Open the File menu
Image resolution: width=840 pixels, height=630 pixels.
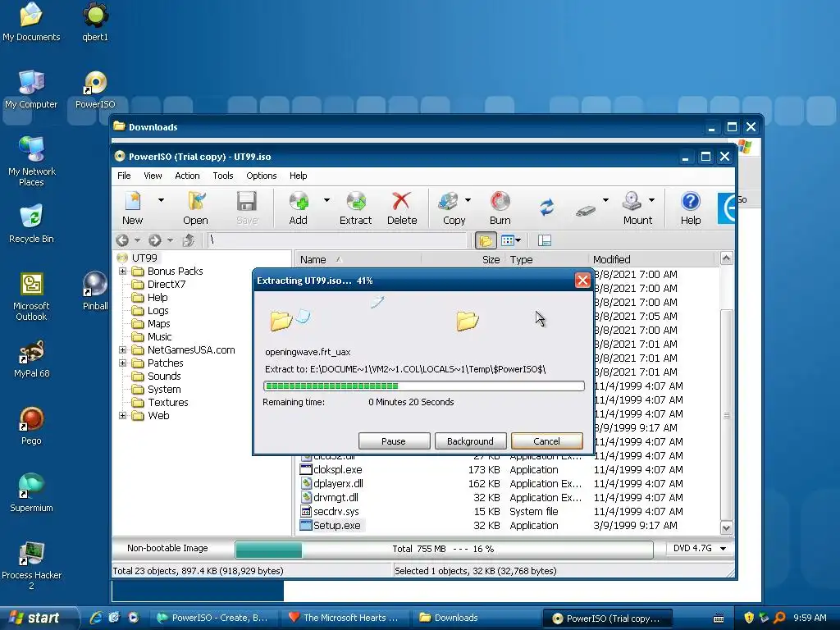124,176
